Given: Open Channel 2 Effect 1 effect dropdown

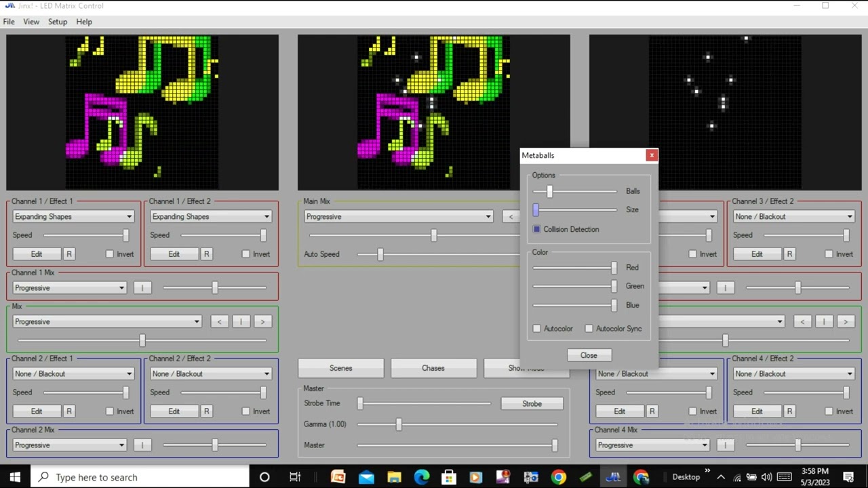Looking at the screenshot, I should point(73,374).
